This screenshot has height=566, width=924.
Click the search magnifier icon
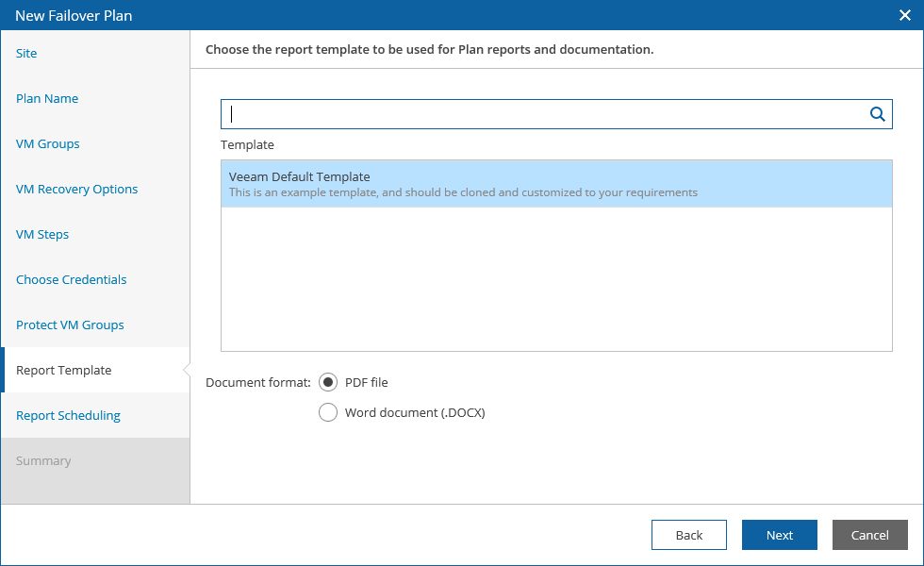click(x=878, y=114)
